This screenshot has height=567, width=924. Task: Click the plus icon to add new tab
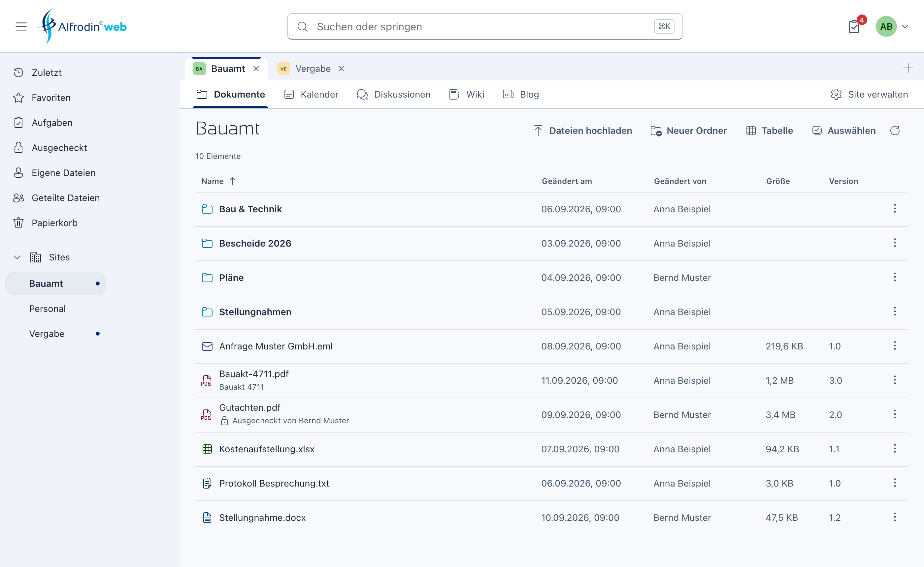coord(907,68)
